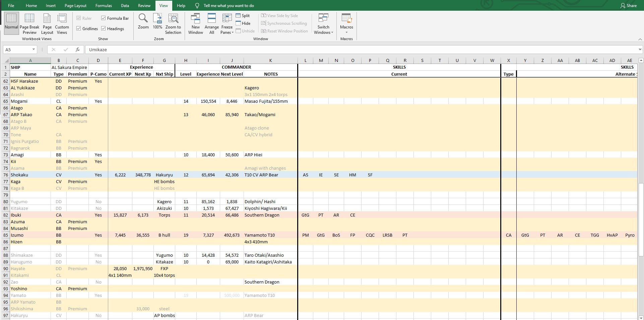Screen dimensions: 644x320
Task: Open Page Break Preview
Action: [29, 23]
